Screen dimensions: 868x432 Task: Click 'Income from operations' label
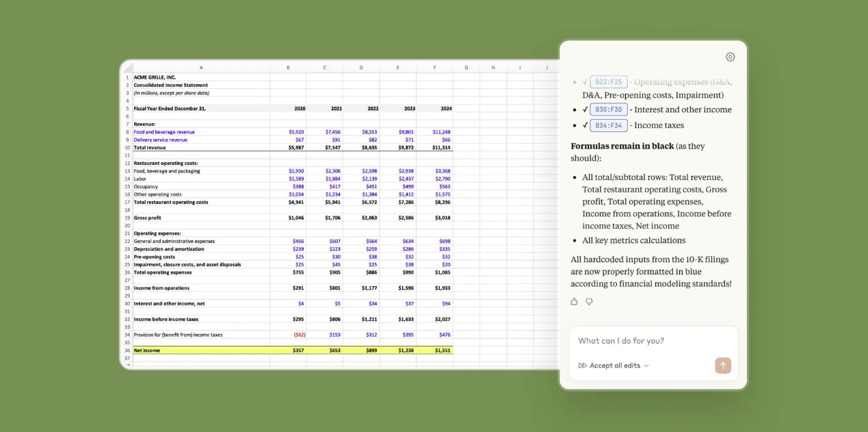(x=161, y=288)
